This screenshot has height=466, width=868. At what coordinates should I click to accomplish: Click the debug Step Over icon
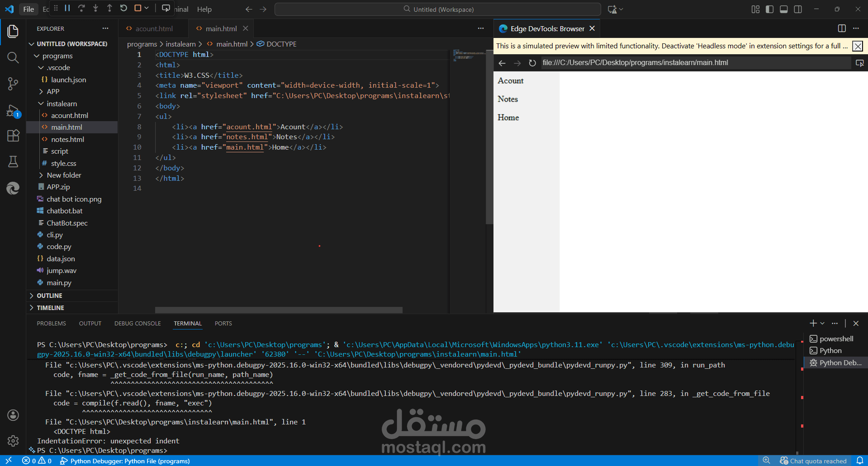coord(81,8)
